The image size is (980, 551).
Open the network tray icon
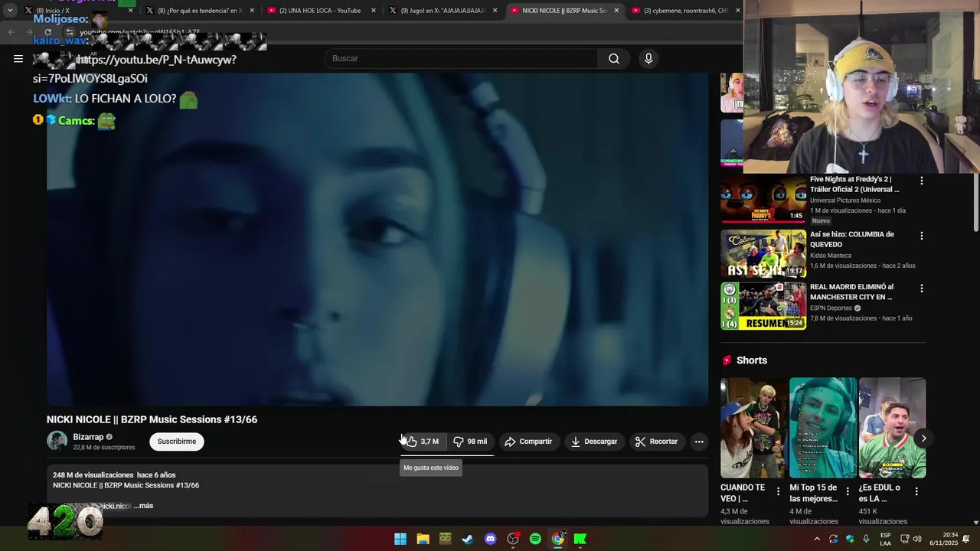(904, 539)
